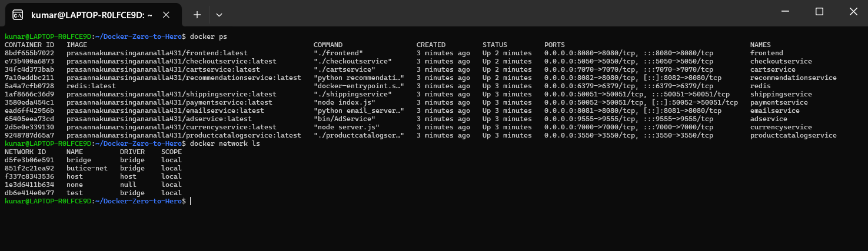This screenshot has width=868, height=251.
Task: Click the empty title bar drag area
Action: click(x=471, y=13)
